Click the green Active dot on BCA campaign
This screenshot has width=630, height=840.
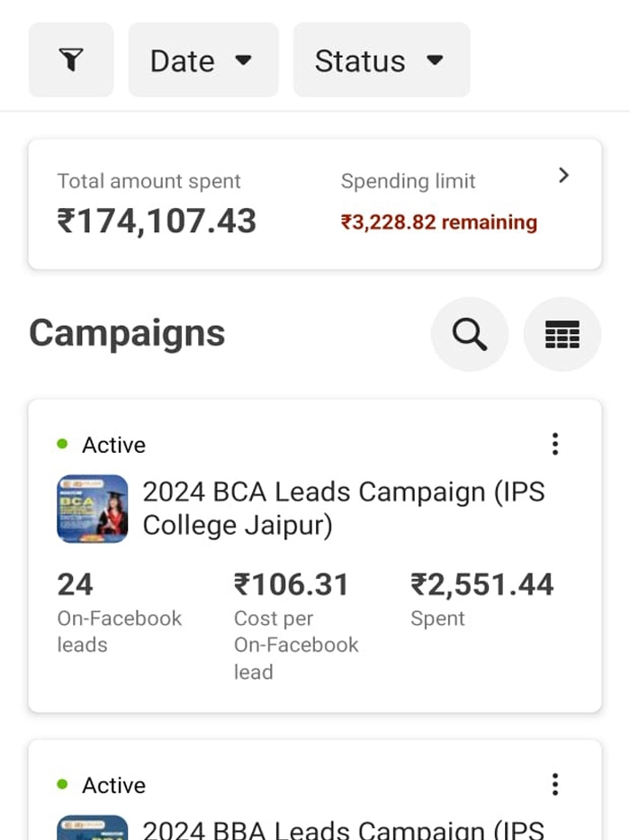click(x=61, y=444)
